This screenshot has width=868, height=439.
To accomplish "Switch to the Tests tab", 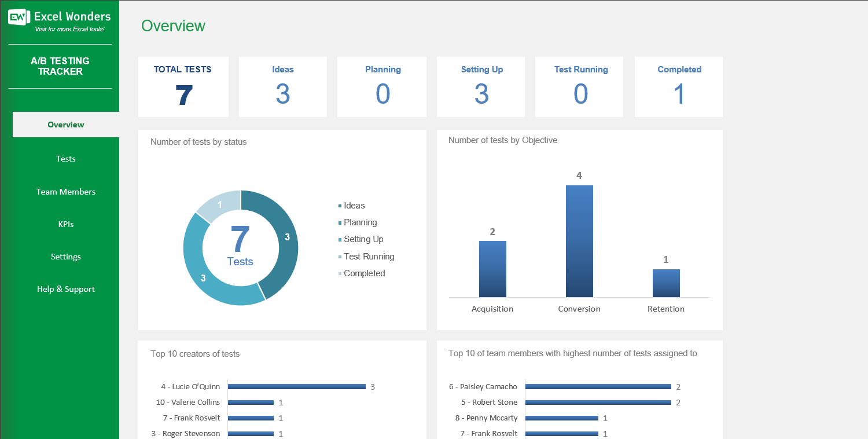I will [65, 159].
